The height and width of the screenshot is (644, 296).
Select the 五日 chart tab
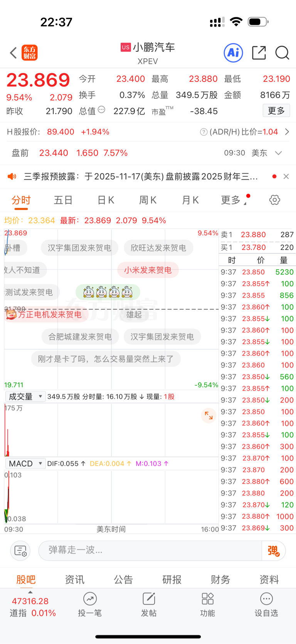[63, 200]
